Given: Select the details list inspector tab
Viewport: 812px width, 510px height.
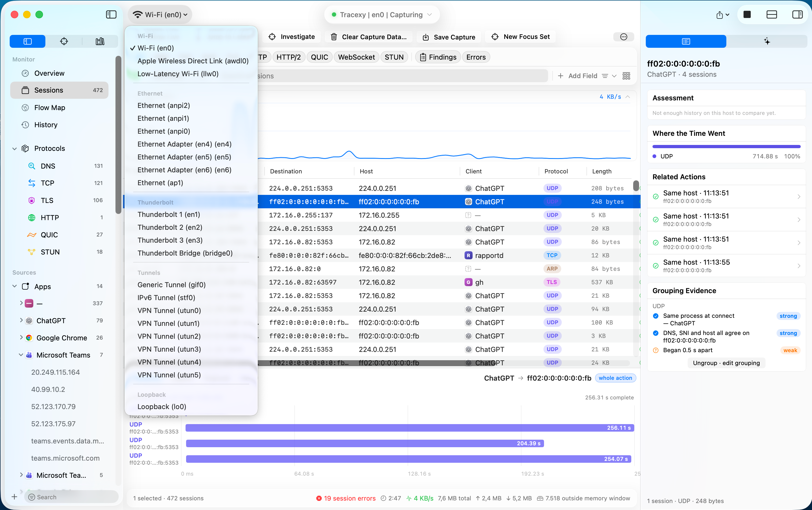Looking at the screenshot, I should point(686,41).
